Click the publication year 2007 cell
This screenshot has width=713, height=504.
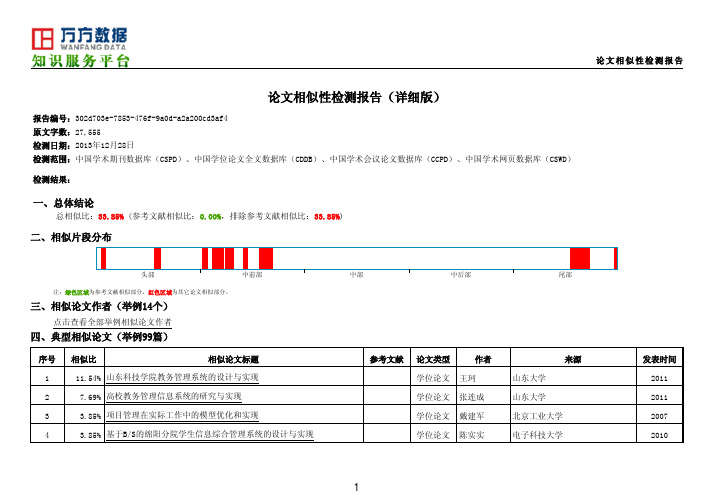coord(659,416)
